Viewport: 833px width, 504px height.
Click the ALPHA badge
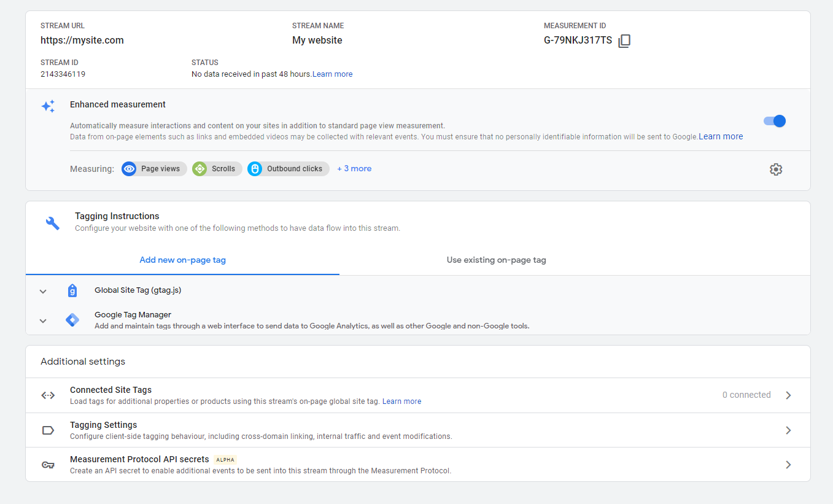pyautogui.click(x=225, y=460)
